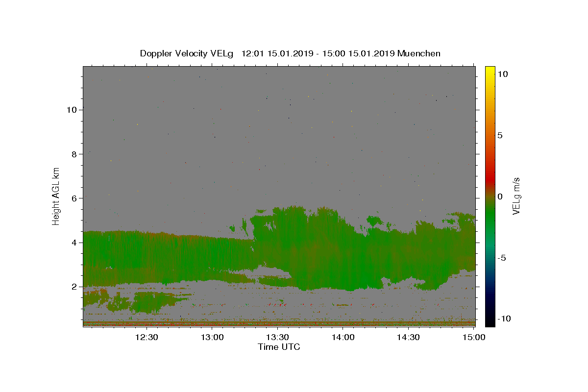The image size is (588, 392).
Task: Click the colorbar tick label '0'
Action: click(x=499, y=196)
